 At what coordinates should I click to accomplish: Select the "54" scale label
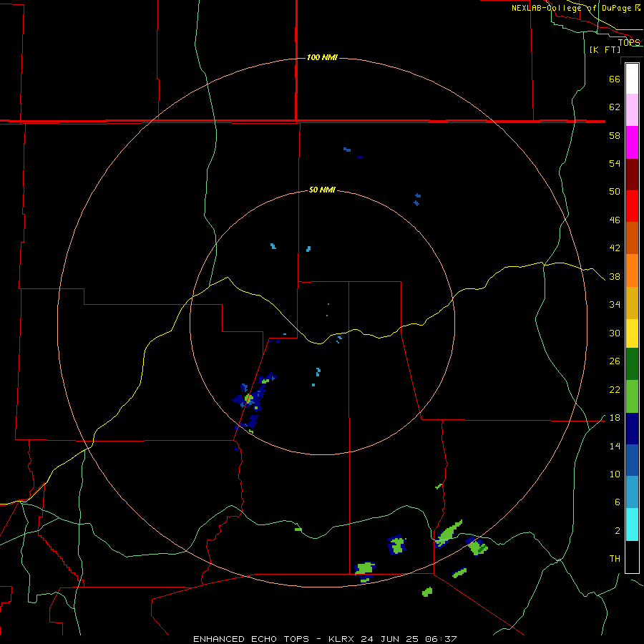pyautogui.click(x=615, y=163)
